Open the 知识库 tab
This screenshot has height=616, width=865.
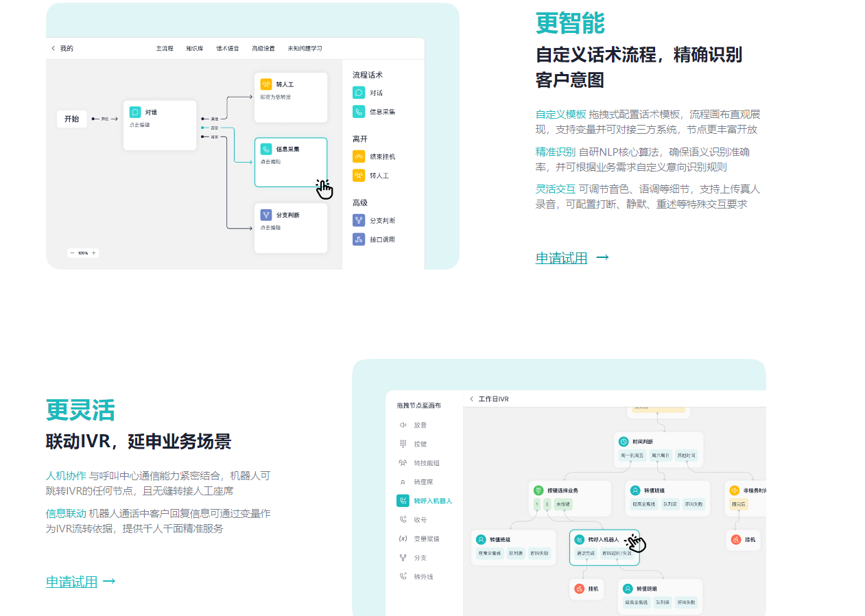pos(195,49)
